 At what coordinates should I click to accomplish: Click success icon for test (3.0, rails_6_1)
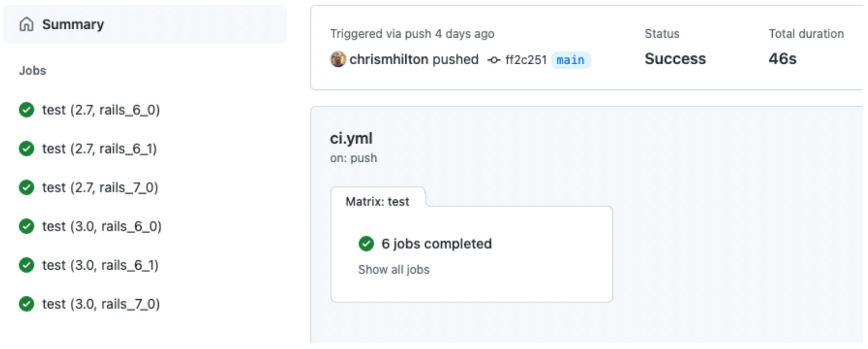[26, 265]
